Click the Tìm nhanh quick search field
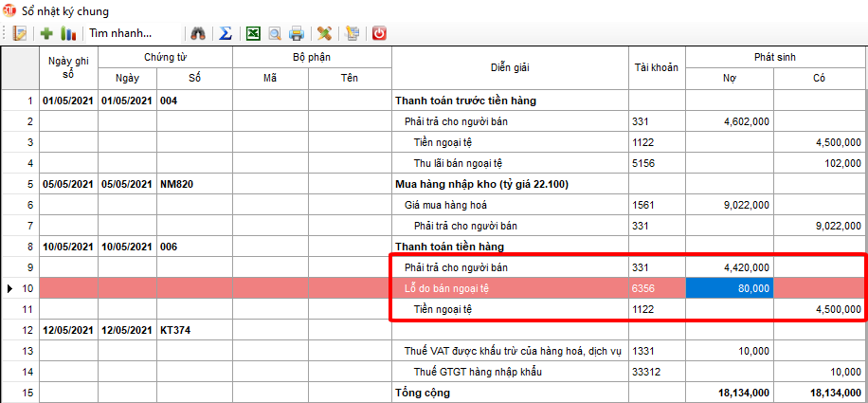The image size is (868, 403). (x=134, y=34)
